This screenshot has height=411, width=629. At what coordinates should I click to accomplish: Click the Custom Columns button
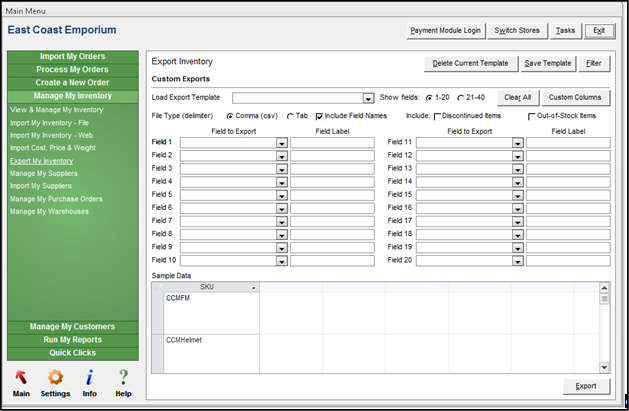575,98
